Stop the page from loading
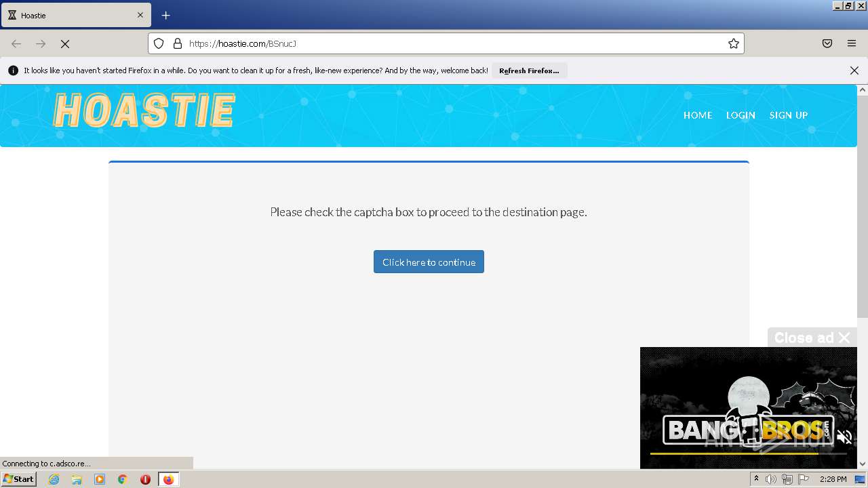 (65, 43)
